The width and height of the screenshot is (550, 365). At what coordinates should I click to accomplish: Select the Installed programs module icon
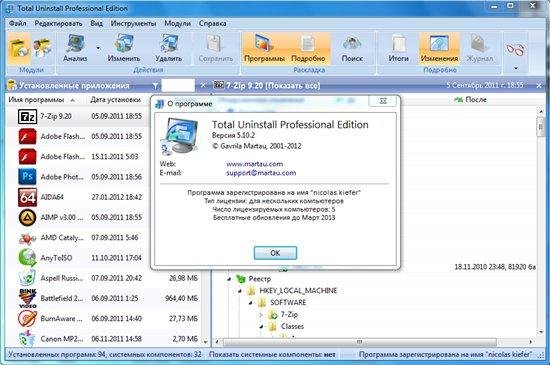pos(19,49)
